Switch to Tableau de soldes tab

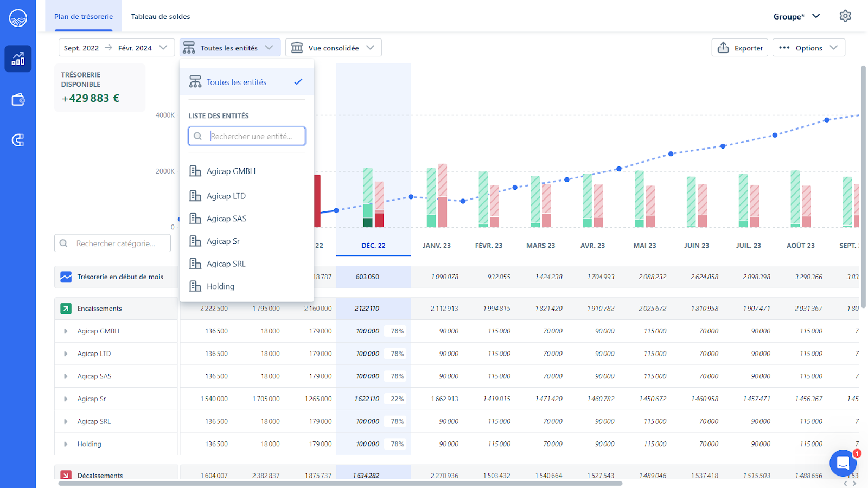pos(161,16)
